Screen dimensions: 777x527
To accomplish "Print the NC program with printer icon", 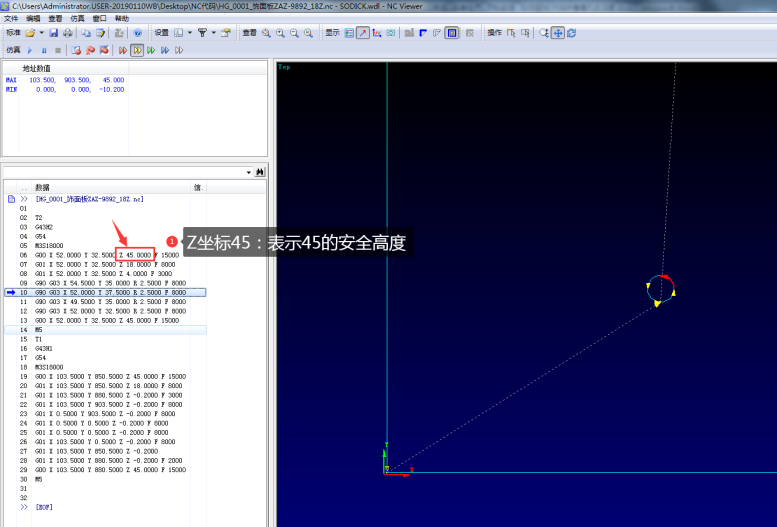I will click(x=67, y=33).
